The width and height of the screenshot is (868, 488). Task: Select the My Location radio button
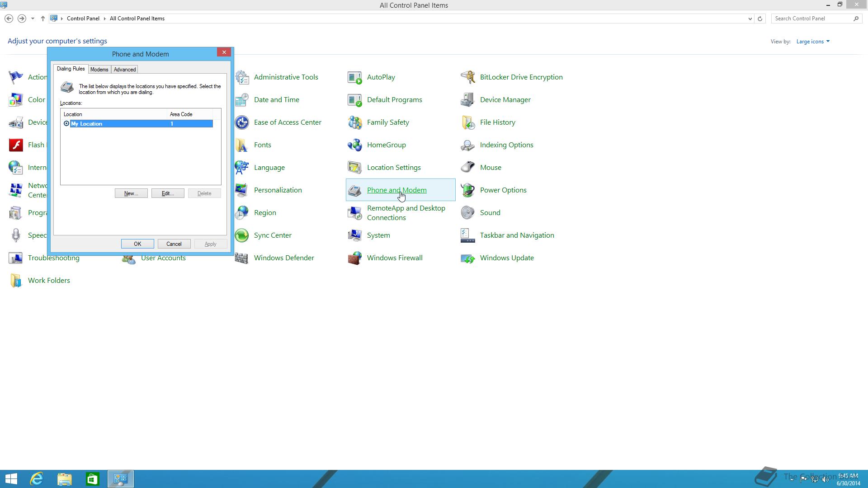click(x=66, y=124)
